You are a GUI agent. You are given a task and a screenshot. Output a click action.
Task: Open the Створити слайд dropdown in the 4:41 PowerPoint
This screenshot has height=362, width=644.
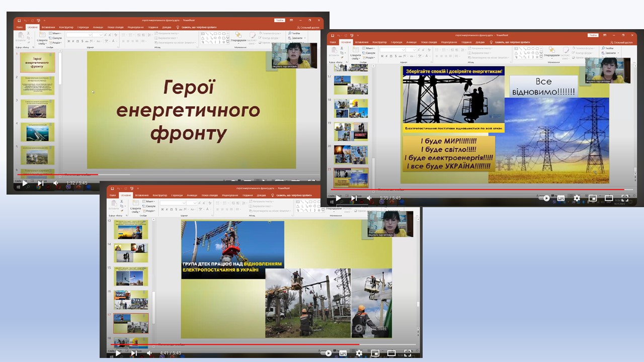(x=135, y=207)
